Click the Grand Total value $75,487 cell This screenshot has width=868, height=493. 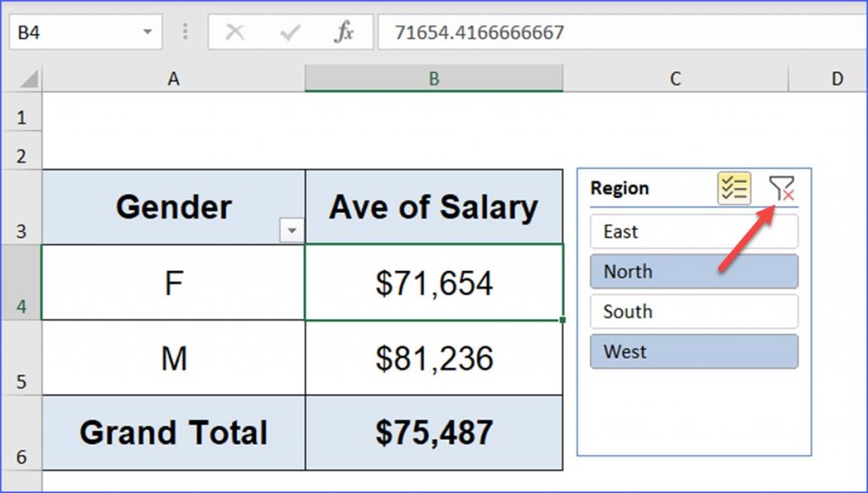point(433,432)
